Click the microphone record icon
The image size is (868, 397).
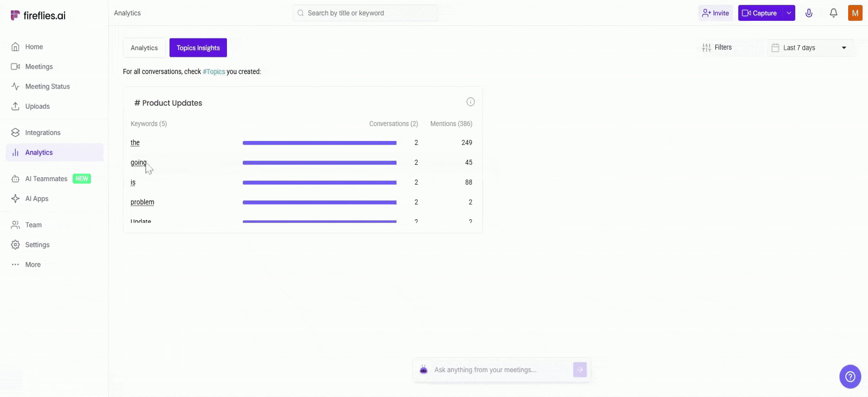(x=809, y=13)
